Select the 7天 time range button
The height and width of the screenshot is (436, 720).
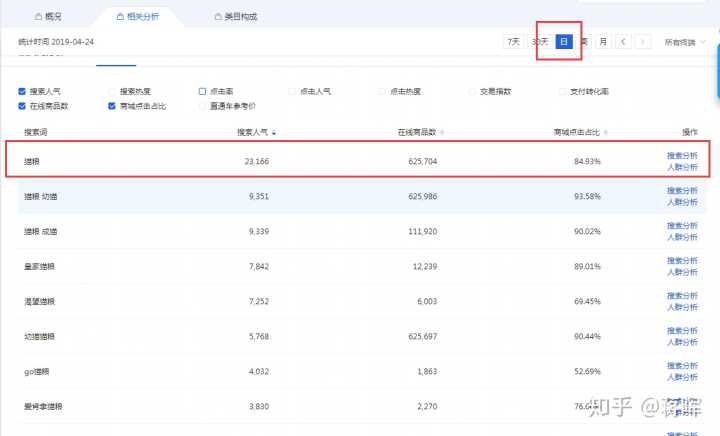514,42
